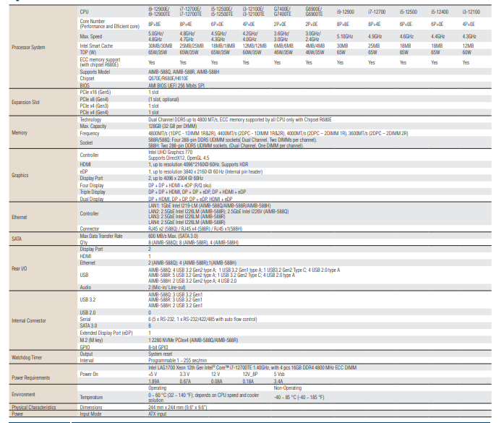Click the 'Dual Display' row label

pos(92,199)
